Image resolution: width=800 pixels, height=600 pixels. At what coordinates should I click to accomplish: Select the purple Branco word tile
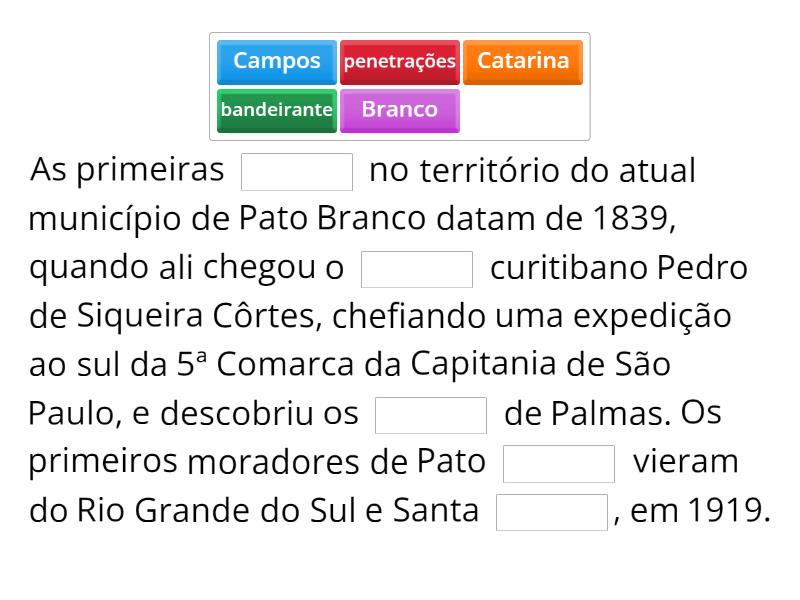click(x=399, y=110)
